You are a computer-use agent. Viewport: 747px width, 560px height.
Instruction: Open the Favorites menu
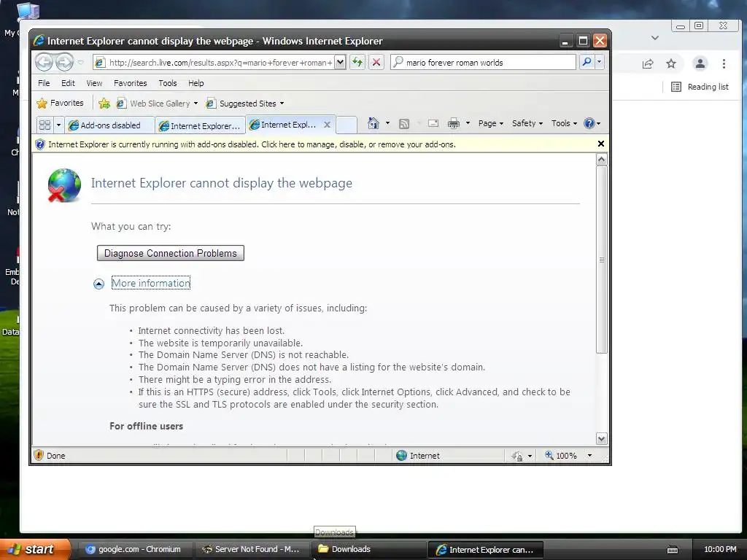pyautogui.click(x=130, y=83)
